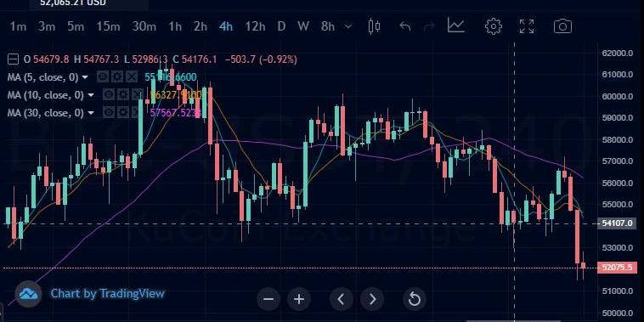Reset chart view with circular arrow
644x322 pixels.
415,299
